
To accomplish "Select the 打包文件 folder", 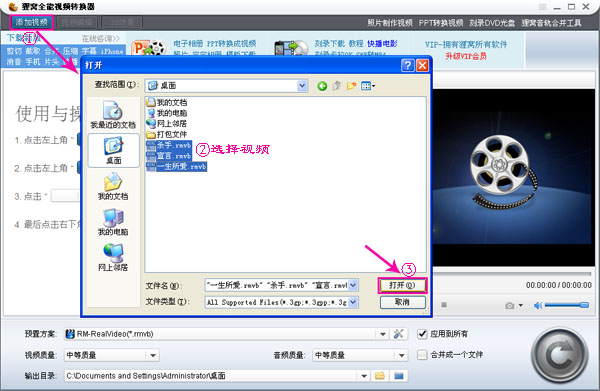I will click(x=167, y=134).
